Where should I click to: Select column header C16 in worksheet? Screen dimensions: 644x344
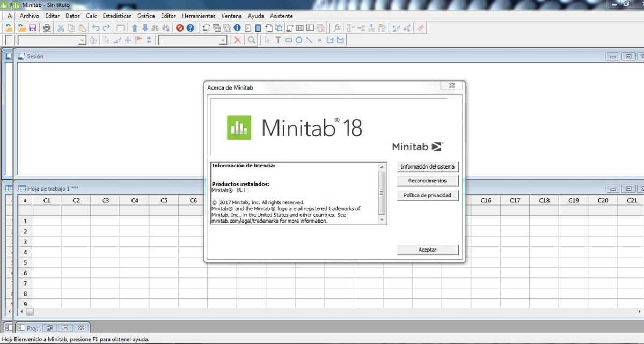click(x=486, y=200)
